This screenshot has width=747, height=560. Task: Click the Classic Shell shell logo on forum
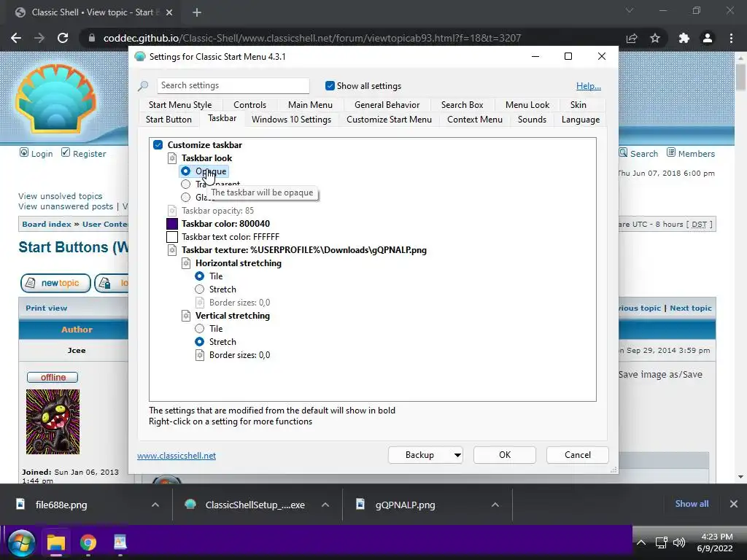click(x=56, y=98)
